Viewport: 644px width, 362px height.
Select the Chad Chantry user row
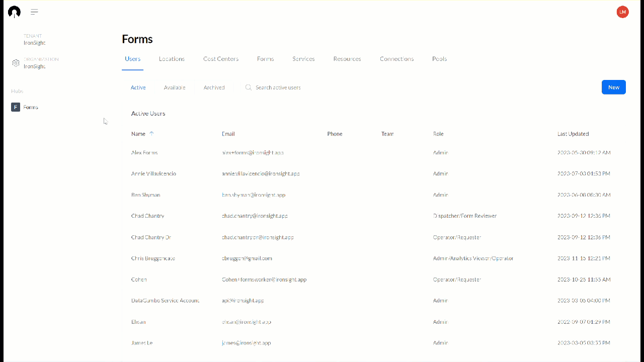coord(147,215)
